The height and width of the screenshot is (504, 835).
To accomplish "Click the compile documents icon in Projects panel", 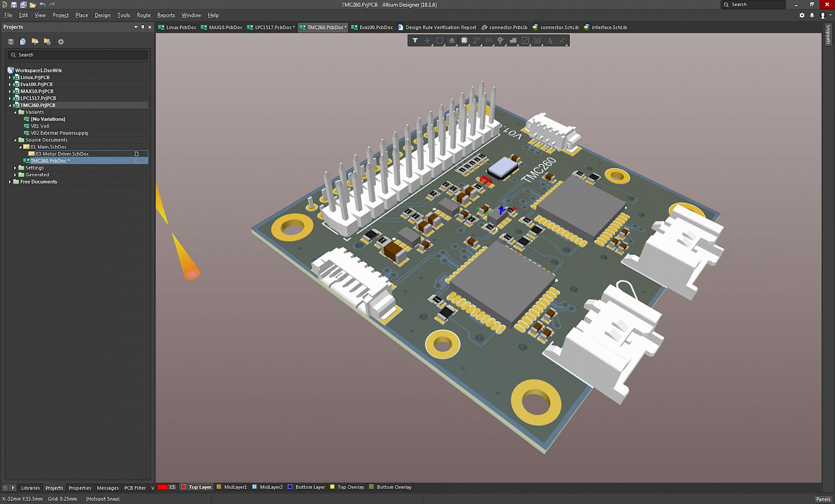I will 23,41.
